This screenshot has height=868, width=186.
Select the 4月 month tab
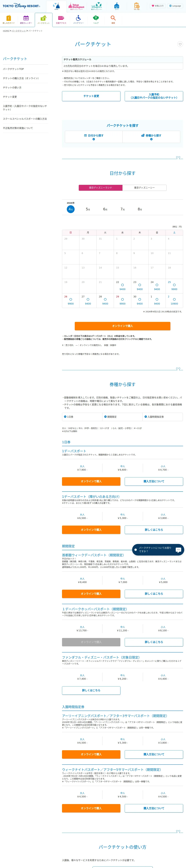pos(71,209)
